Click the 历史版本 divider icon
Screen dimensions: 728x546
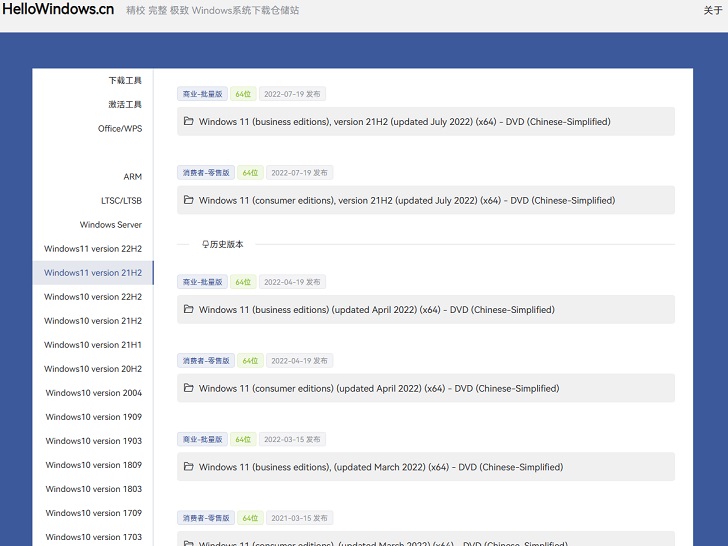pyautogui.click(x=205, y=244)
